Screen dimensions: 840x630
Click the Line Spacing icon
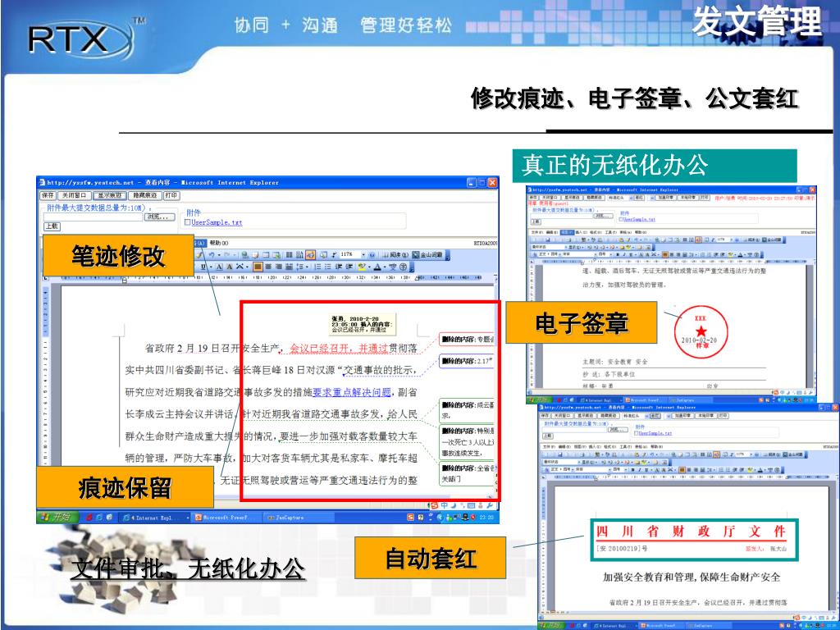pos(300,267)
